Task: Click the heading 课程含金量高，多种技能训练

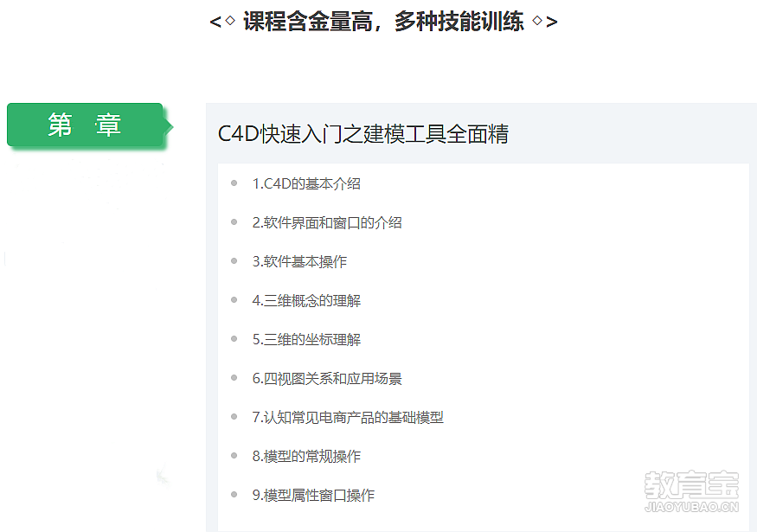Action: click(383, 22)
